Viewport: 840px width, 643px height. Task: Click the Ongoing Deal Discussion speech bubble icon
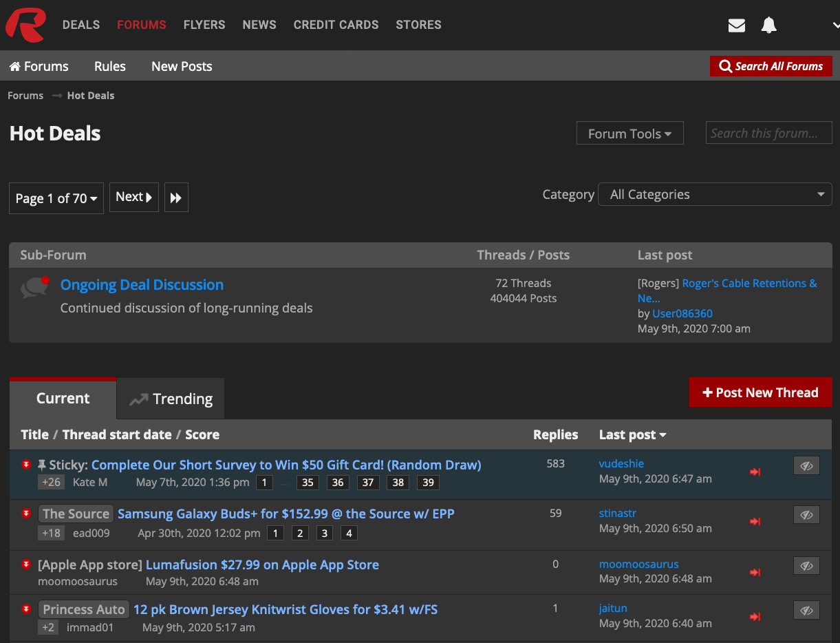pos(34,287)
